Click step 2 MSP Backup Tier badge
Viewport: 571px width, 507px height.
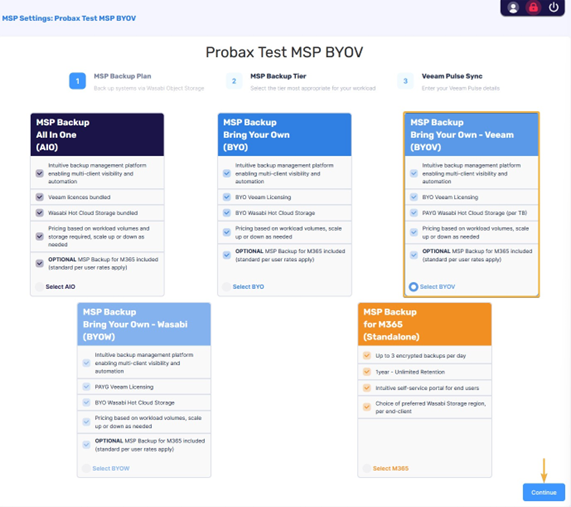click(234, 81)
